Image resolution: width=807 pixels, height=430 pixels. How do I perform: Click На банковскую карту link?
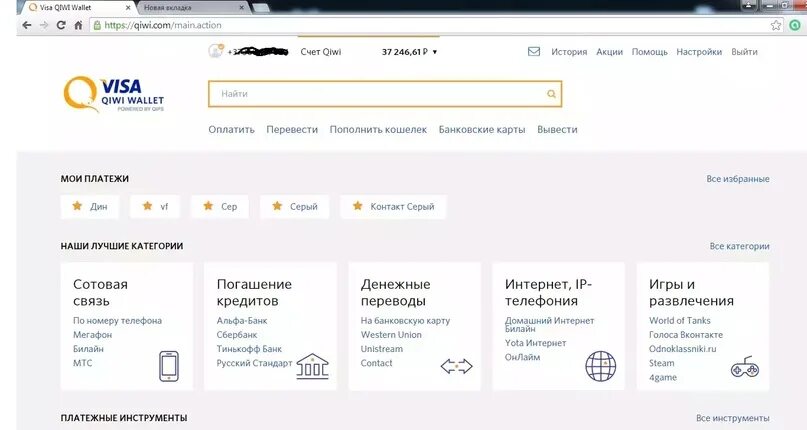coord(405,320)
